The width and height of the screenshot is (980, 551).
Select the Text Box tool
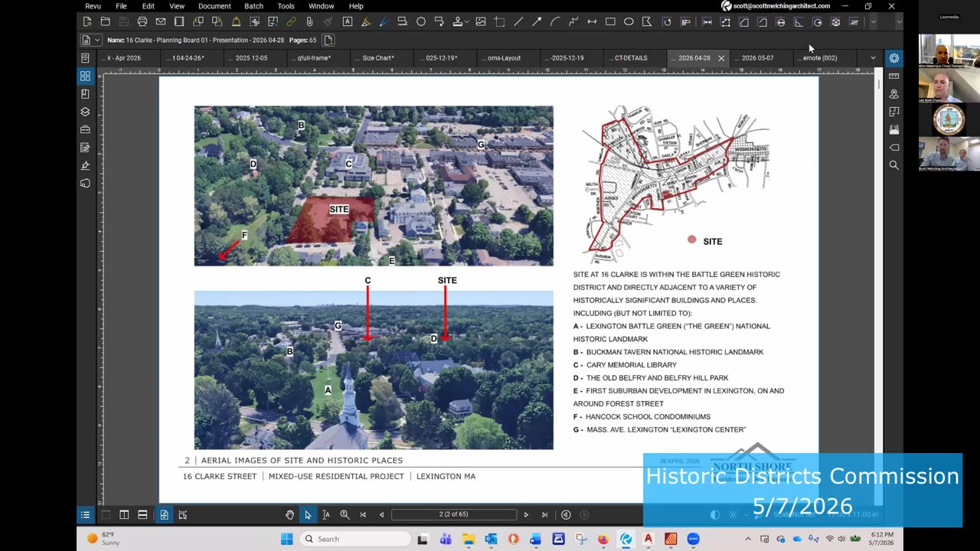(x=347, y=21)
